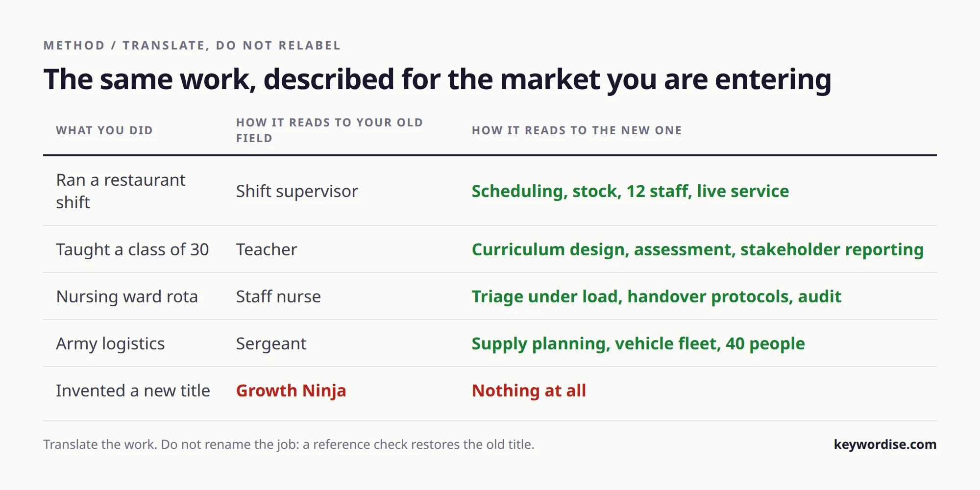Click 'Curriculum design, assessment, stakeholder reporting' text

click(x=697, y=249)
